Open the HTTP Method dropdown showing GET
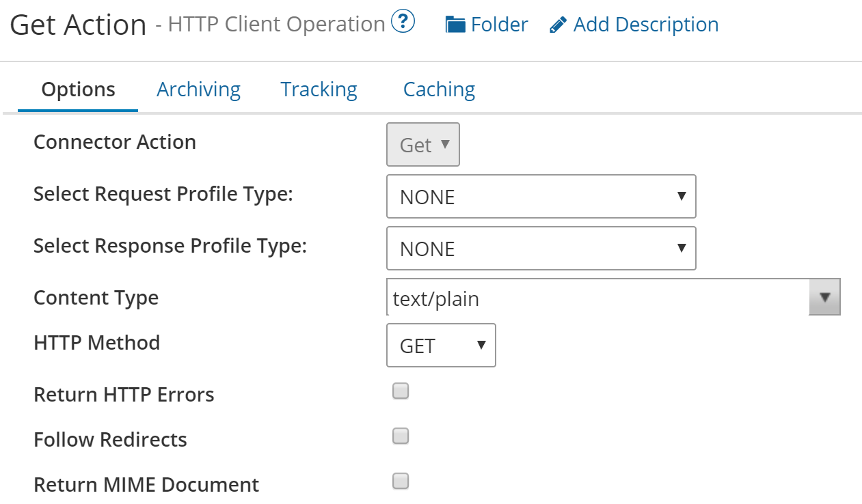The height and width of the screenshot is (504, 862). tap(441, 346)
